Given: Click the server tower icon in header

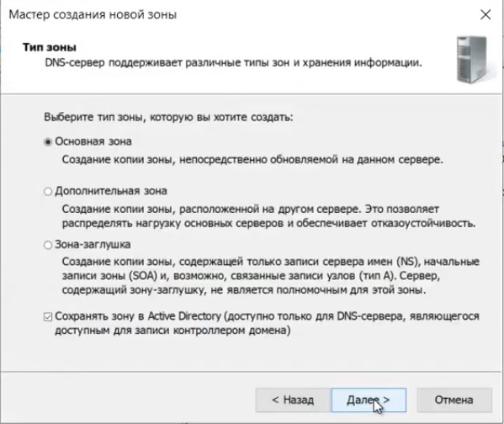Looking at the screenshot, I should tap(472, 60).
